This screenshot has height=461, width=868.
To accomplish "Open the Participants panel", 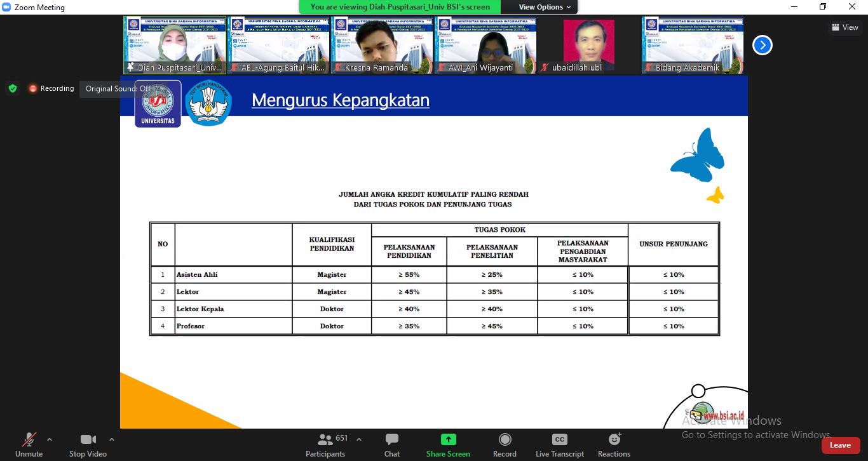I will pyautogui.click(x=325, y=445).
